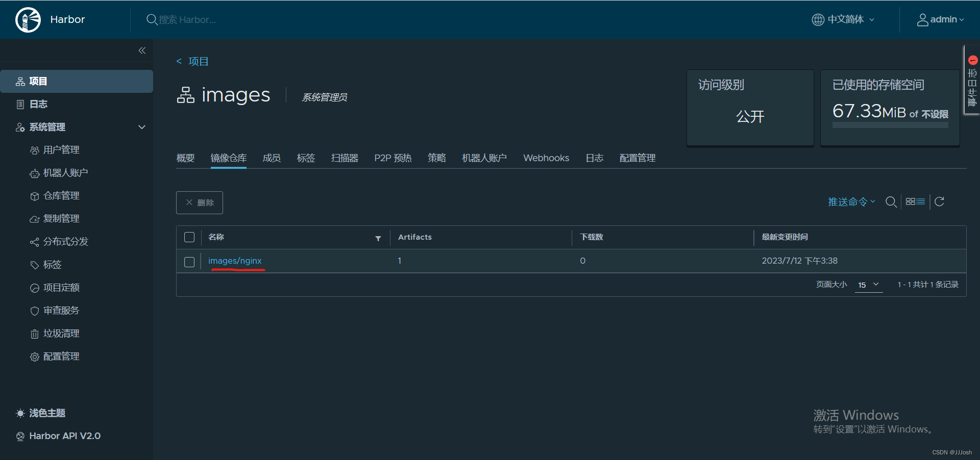Sort by 最新变更时间 column header
Screen dimensions: 980x460
tap(785, 237)
